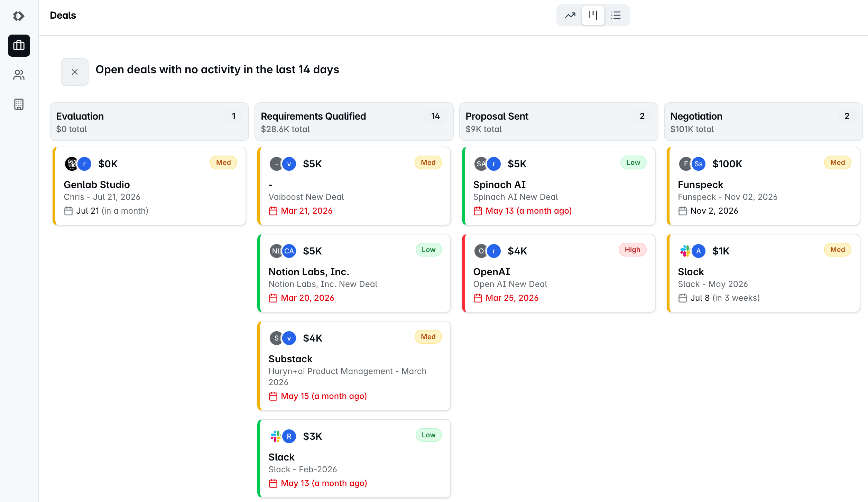Image resolution: width=868 pixels, height=502 pixels.
Task: Open the Proposal Sent column header
Action: click(559, 122)
